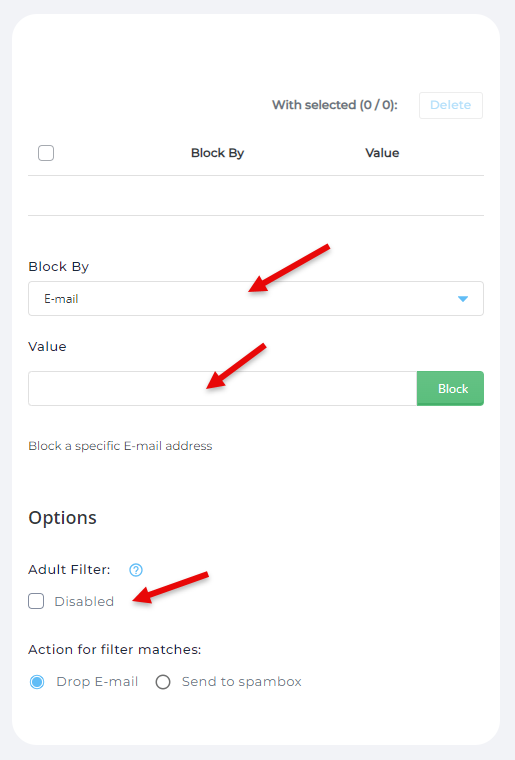Screen dimensions: 515x760
Task: Click the Delete button for selected items
Action: [451, 105]
